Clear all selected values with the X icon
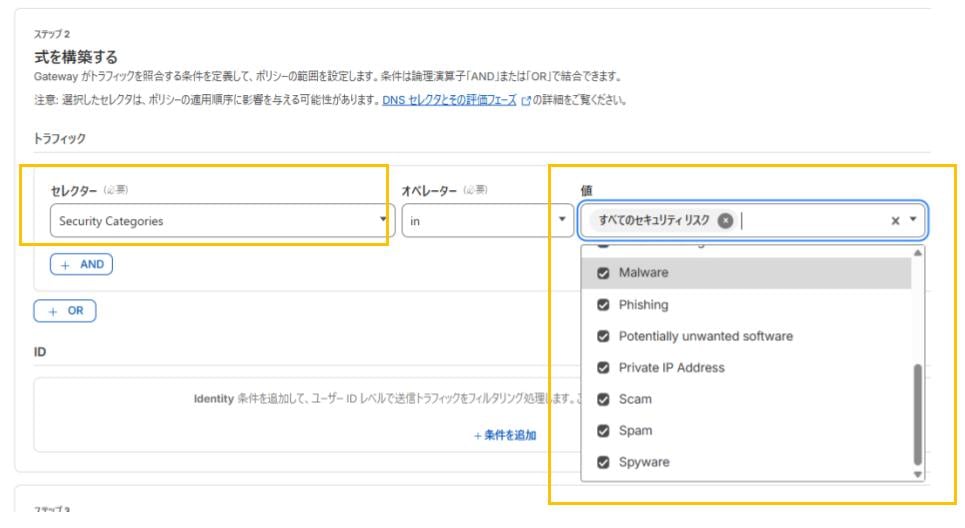 895,221
